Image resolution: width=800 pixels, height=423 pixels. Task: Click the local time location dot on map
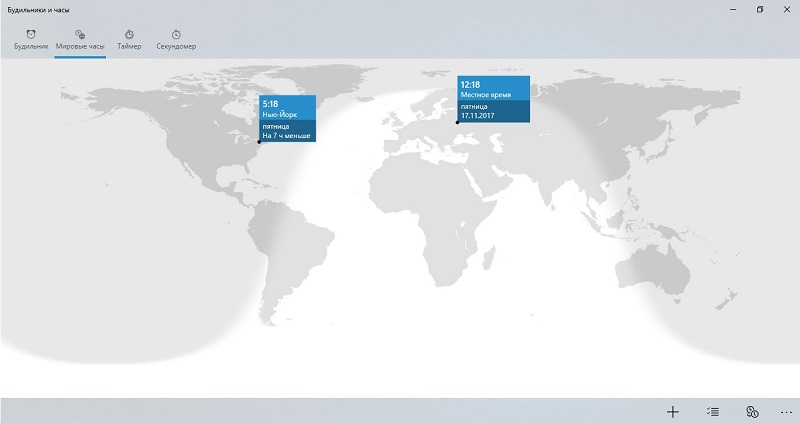[x=458, y=122]
